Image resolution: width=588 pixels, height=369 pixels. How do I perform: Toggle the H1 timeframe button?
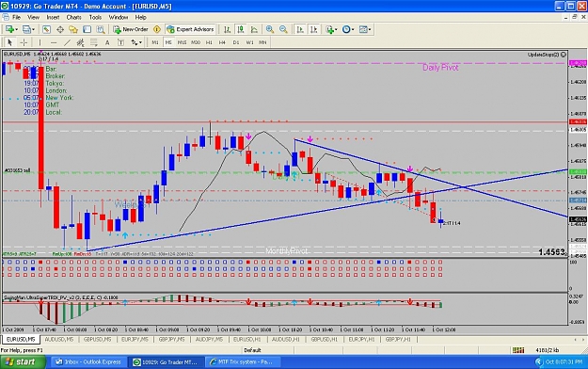(209, 42)
